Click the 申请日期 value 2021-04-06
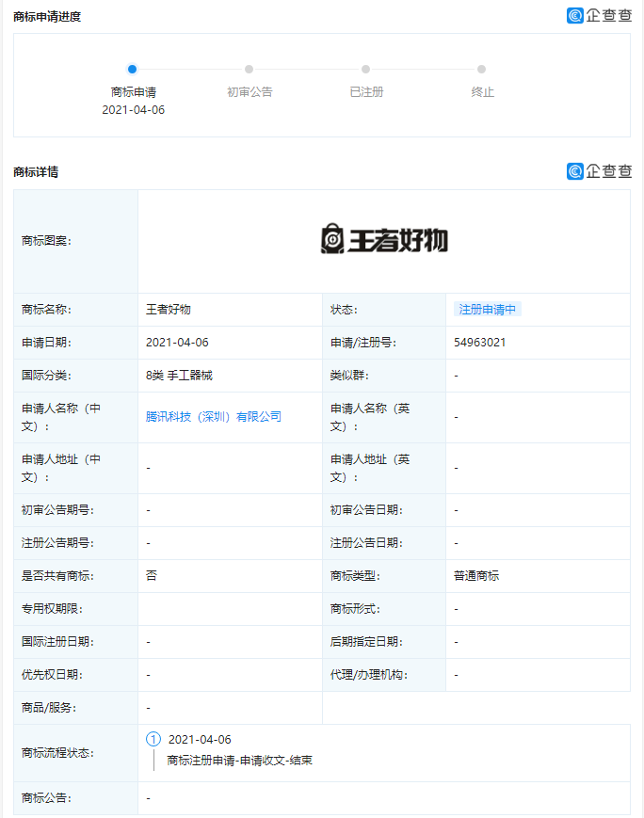The height and width of the screenshot is (818, 644). pos(177,343)
